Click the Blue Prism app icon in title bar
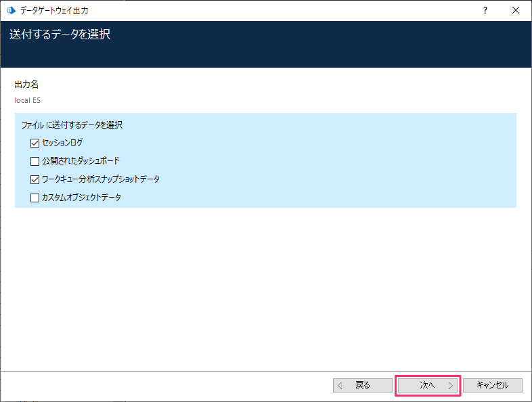The image size is (532, 402). point(12,11)
